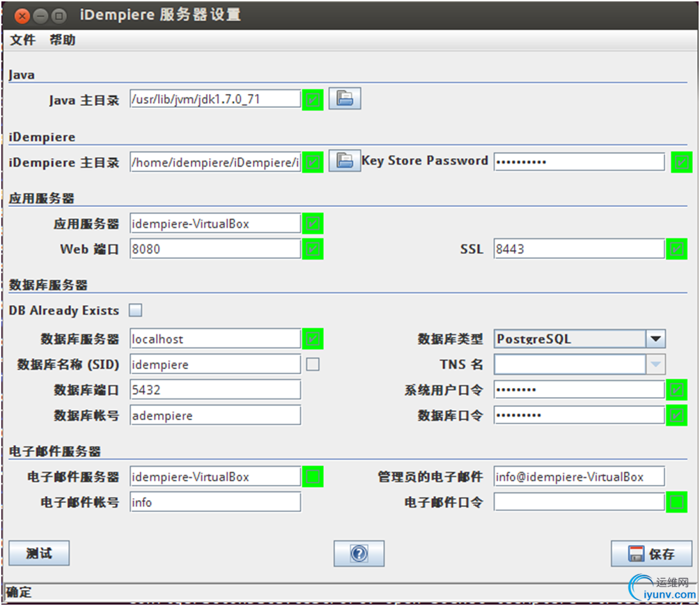700x606 pixels.
Task: Open the Help menu
Action: (x=62, y=40)
